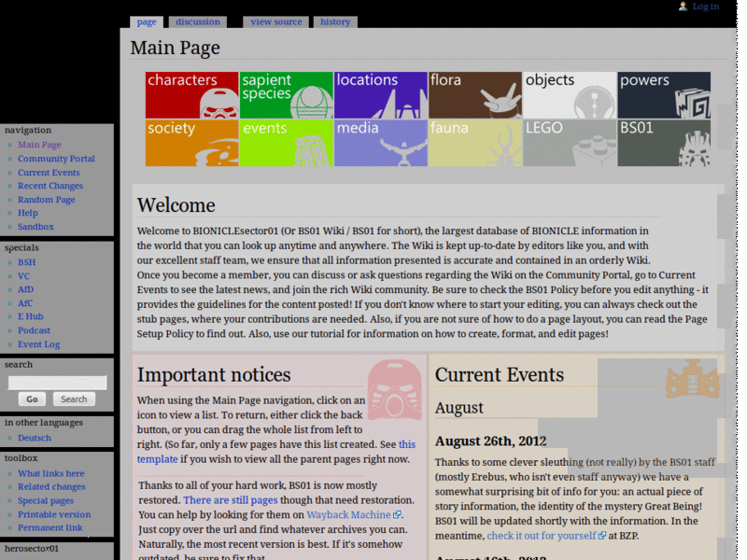Open the AfC specials link
Image resolution: width=747 pixels, height=560 pixels.
tap(25, 303)
